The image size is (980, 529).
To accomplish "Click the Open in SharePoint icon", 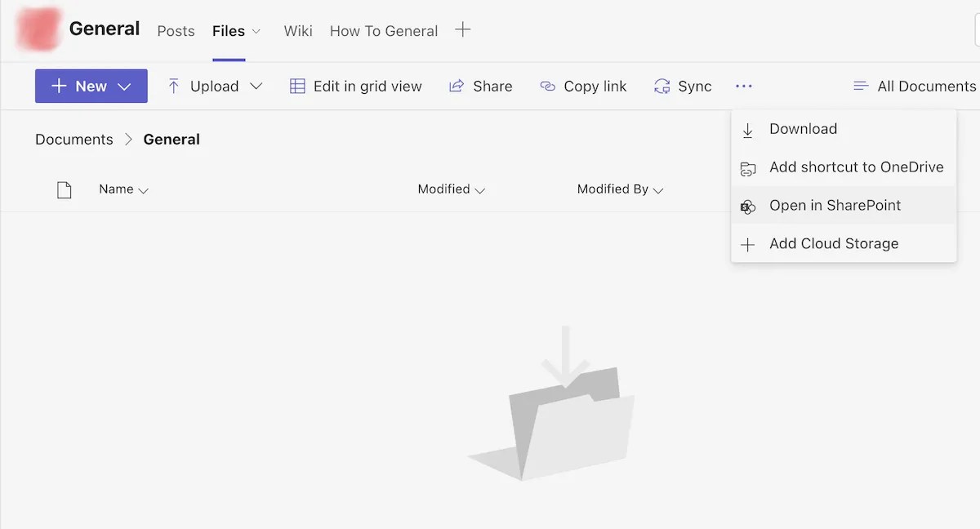I will [748, 206].
